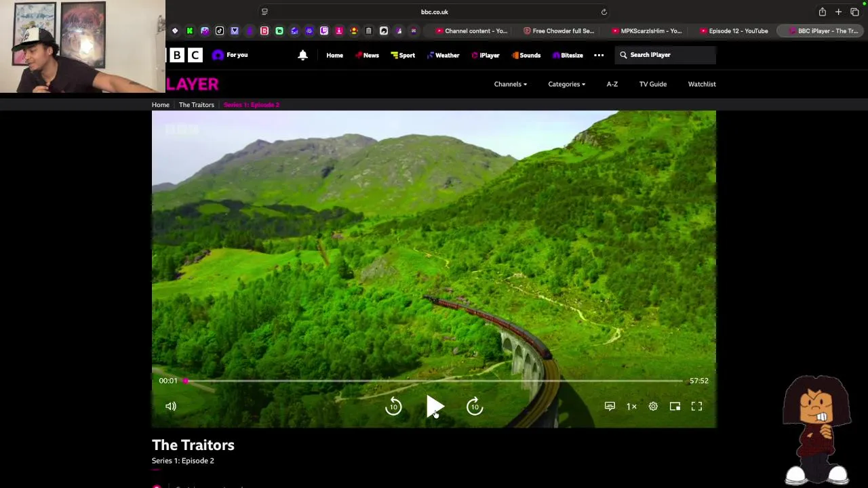Open the Twitch pinned tab
This screenshot has width=868, height=488.
324,30
